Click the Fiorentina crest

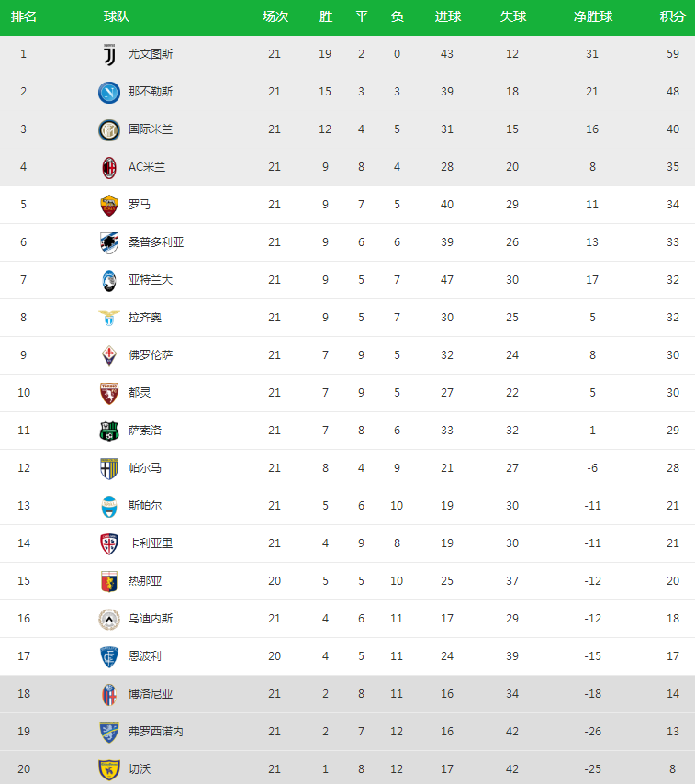[x=109, y=355]
